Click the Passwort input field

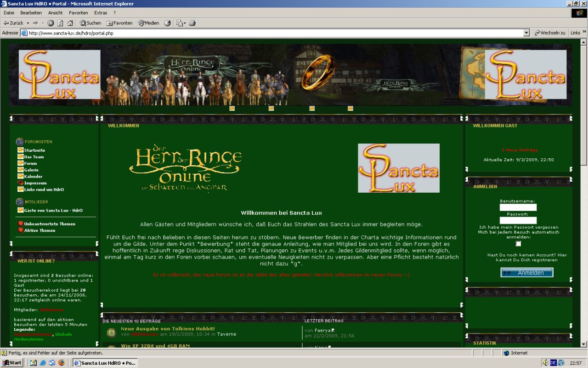(518, 220)
